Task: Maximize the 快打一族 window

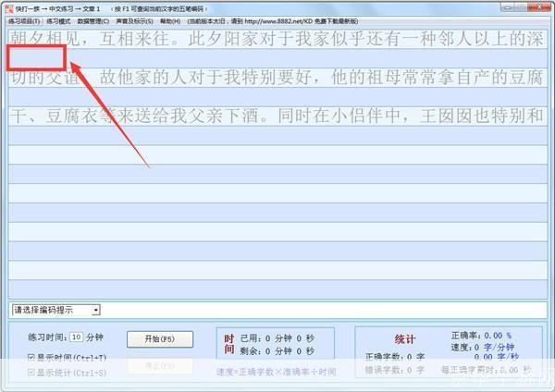Action: [x=521, y=6]
